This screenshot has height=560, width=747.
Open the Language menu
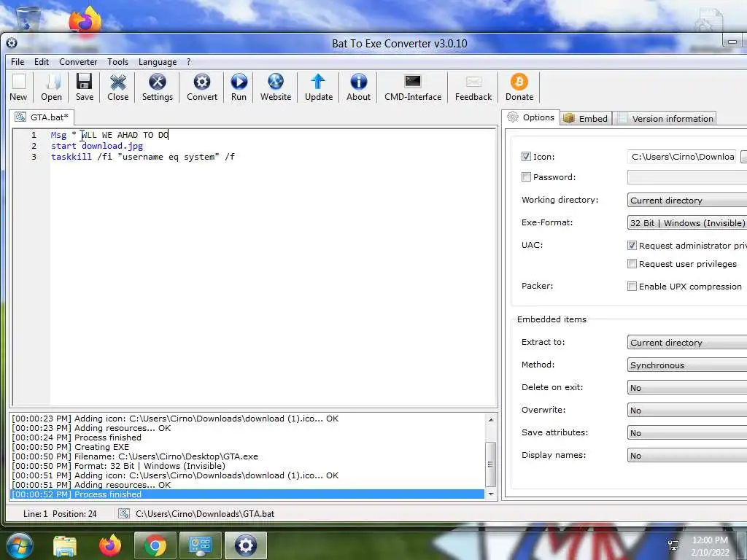pyautogui.click(x=158, y=62)
